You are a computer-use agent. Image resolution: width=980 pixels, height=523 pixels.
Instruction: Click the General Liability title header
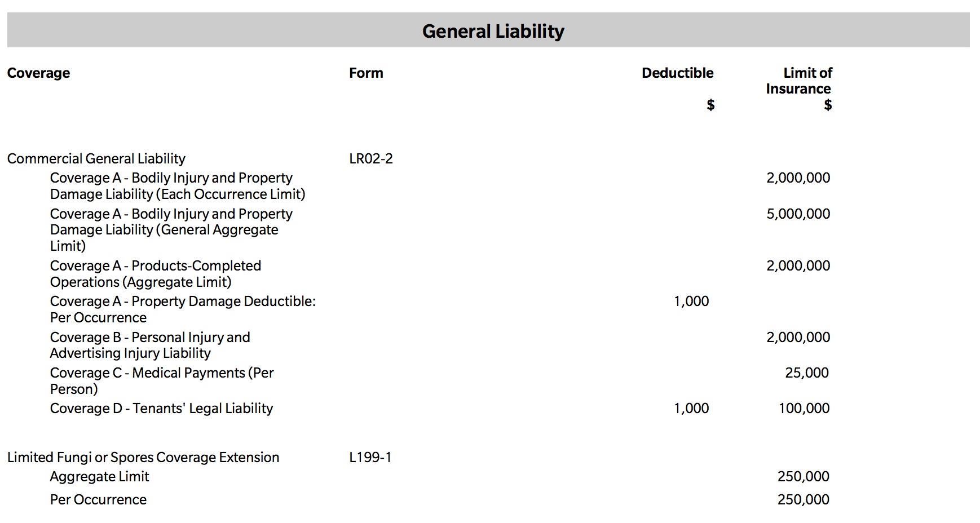[x=493, y=31]
